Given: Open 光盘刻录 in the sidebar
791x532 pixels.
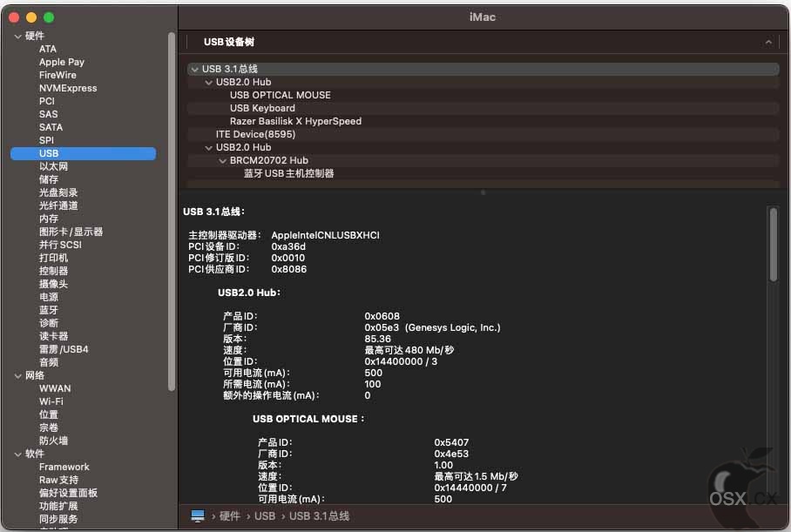Looking at the screenshot, I should [x=58, y=192].
